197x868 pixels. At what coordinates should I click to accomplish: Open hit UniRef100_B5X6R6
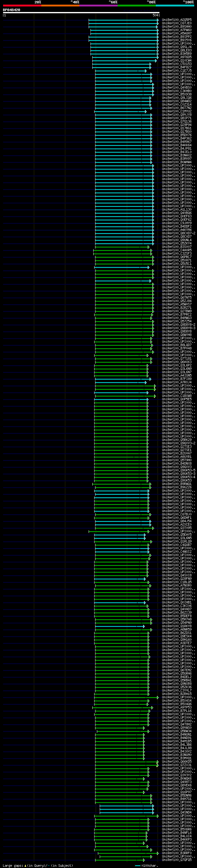tap(177, 829)
